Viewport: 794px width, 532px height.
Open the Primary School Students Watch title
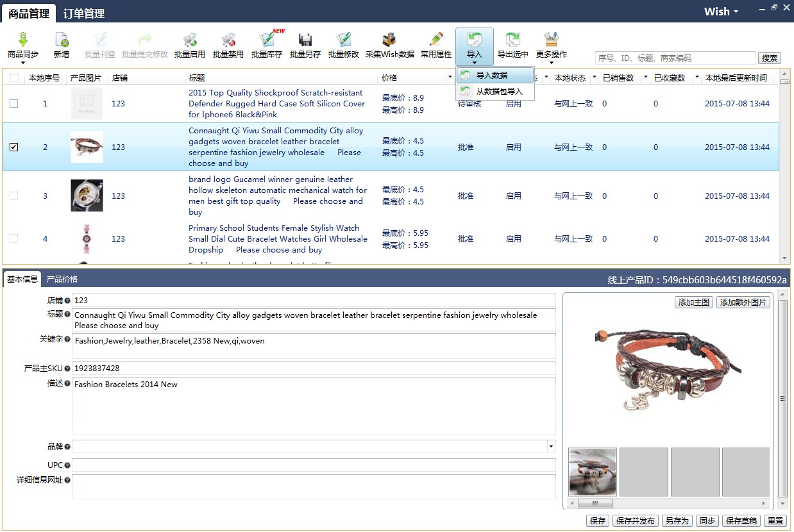(x=278, y=239)
